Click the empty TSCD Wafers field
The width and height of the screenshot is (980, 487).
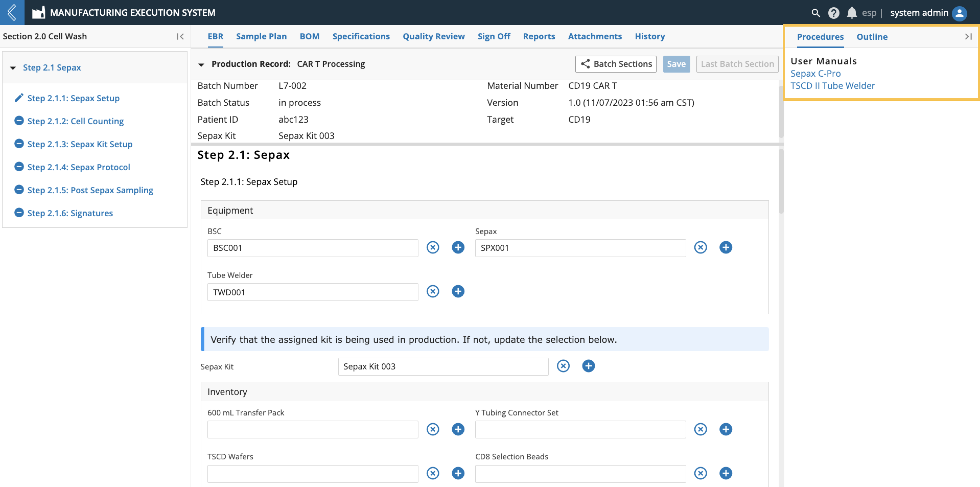313,474
